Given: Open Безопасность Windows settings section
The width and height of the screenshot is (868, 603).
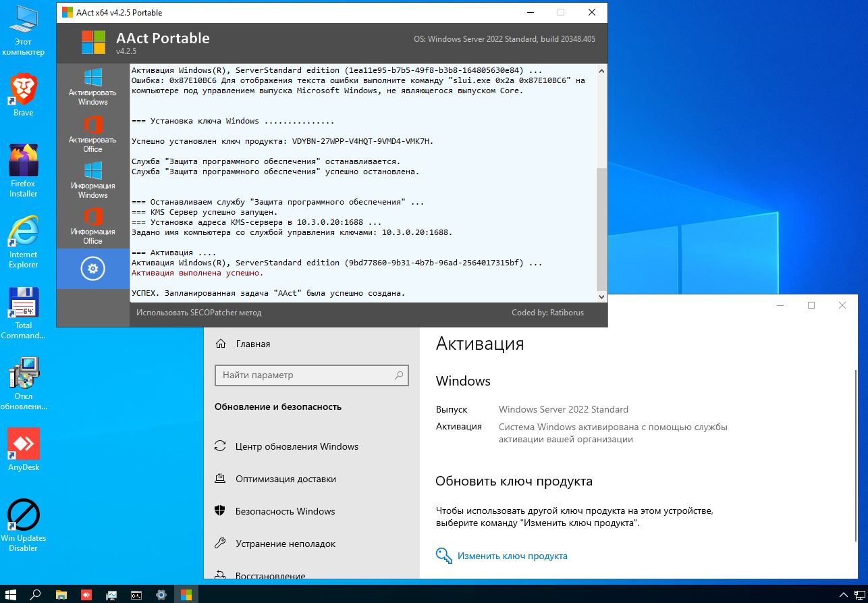Looking at the screenshot, I should tap(285, 511).
